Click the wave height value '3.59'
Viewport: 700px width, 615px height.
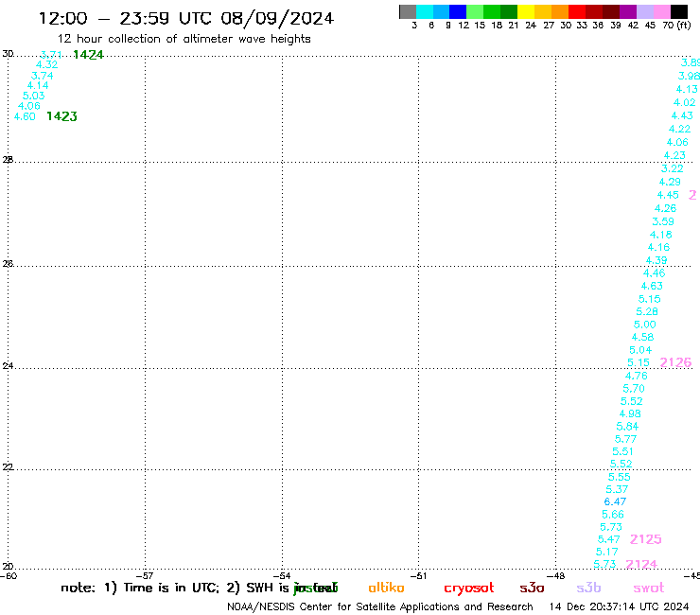[x=663, y=221]
